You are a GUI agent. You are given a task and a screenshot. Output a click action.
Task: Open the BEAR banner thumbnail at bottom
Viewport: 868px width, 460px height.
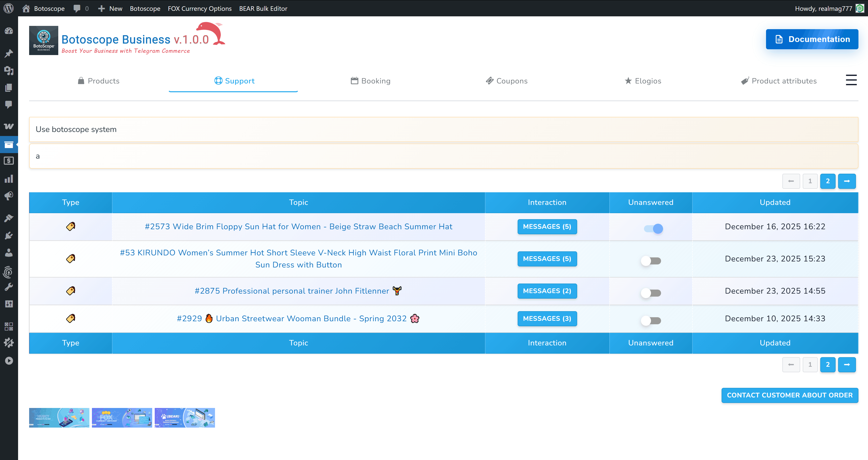click(185, 418)
